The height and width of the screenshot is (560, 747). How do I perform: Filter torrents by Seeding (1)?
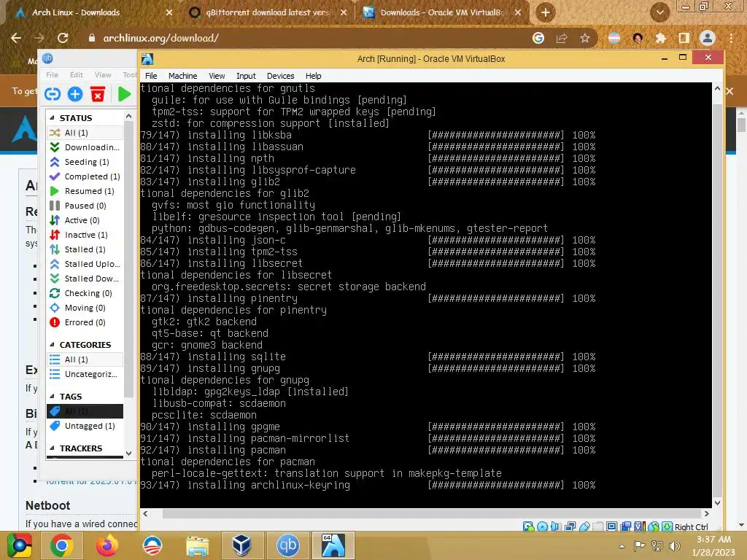86,162
